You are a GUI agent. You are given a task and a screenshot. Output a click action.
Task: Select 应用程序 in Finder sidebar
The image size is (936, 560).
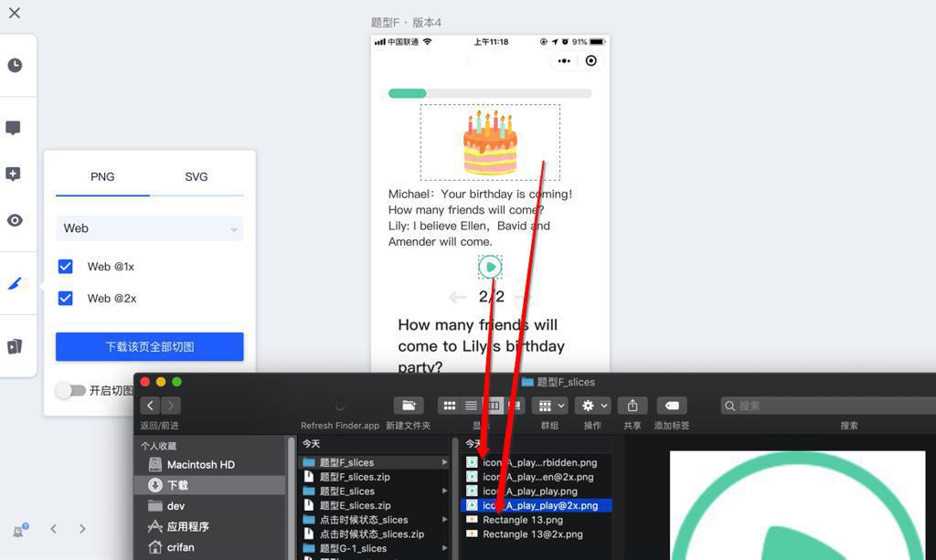(210, 526)
